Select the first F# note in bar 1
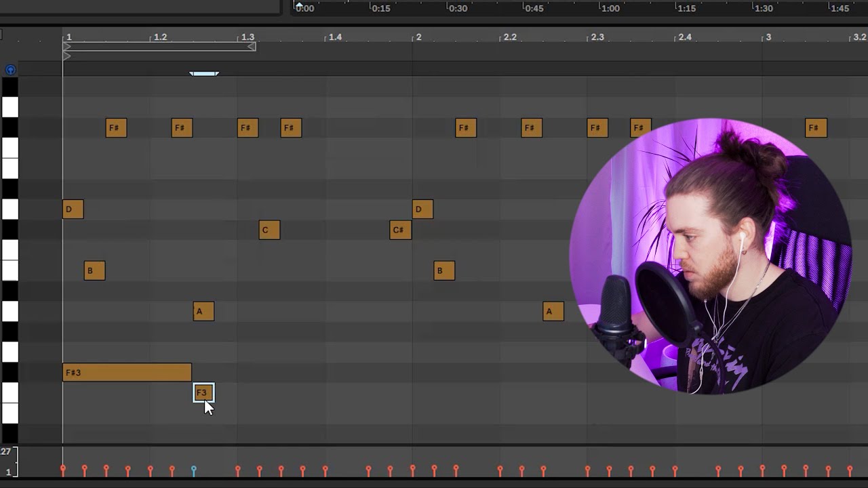The height and width of the screenshot is (488, 868). coord(116,127)
